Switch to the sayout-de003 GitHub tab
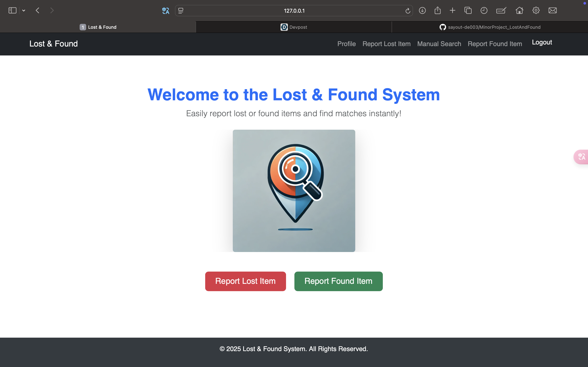Screen dimensions: 588x367 tap(490, 27)
